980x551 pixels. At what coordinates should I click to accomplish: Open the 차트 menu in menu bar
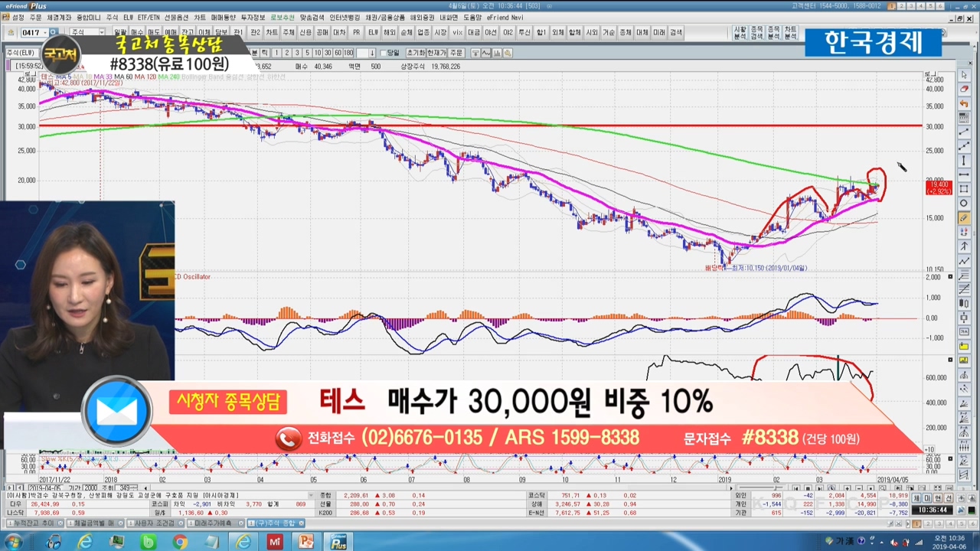click(200, 17)
